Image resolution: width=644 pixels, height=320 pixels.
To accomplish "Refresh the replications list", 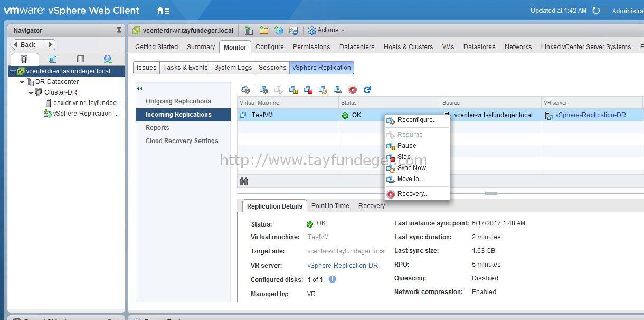I will click(367, 90).
